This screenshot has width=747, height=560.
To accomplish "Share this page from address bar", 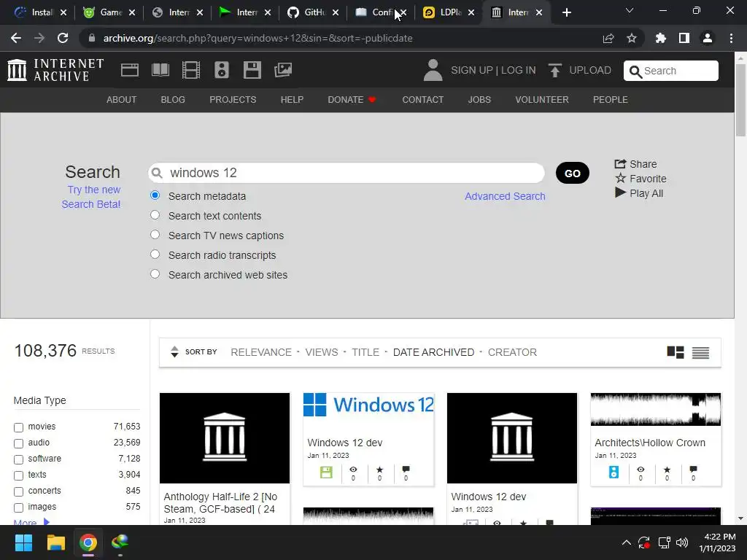I will coord(608,38).
